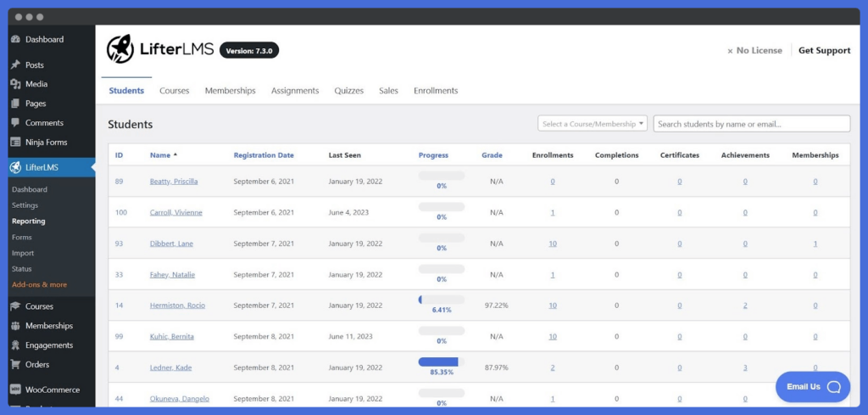Open Hermiston, Rocio student link
Image resolution: width=868 pixels, height=415 pixels.
(177, 306)
